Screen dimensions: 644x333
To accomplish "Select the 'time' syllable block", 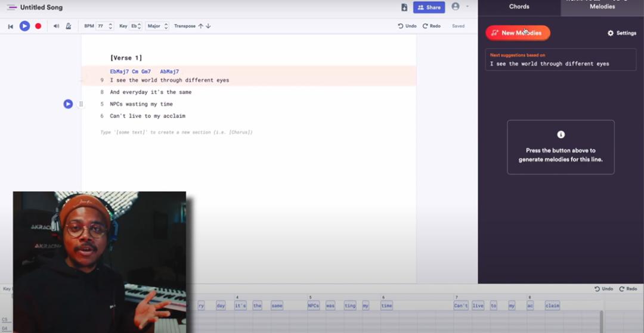I will click(386, 306).
